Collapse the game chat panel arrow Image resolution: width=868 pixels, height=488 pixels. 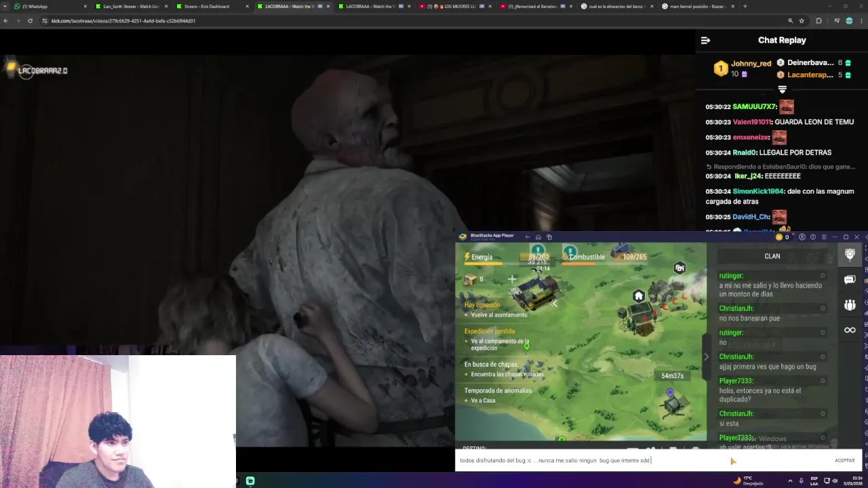(x=706, y=357)
